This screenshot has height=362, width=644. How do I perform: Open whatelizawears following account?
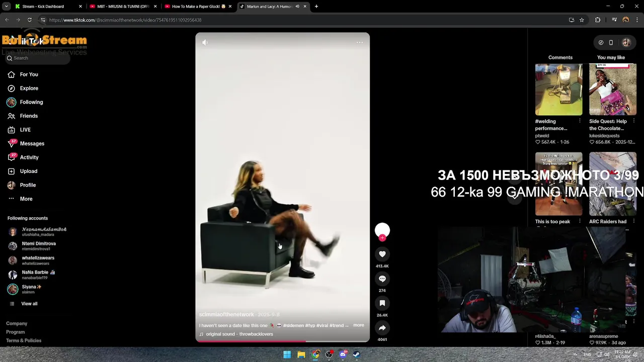point(31,260)
